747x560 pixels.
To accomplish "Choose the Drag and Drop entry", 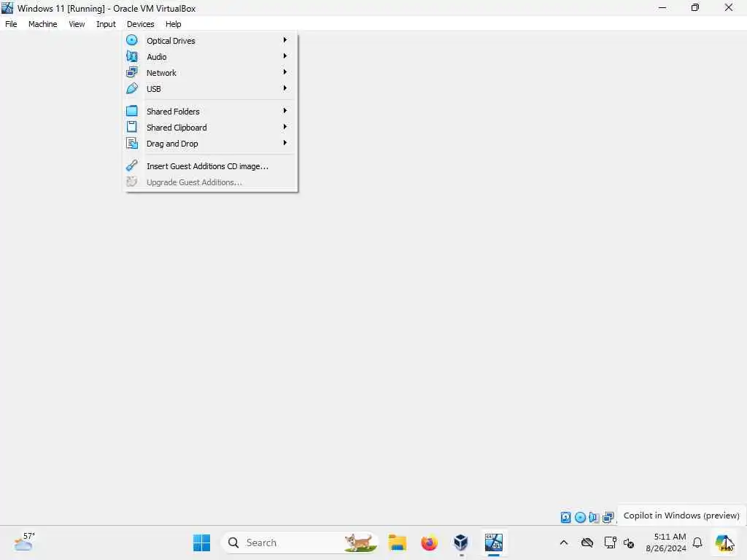I will (x=210, y=144).
